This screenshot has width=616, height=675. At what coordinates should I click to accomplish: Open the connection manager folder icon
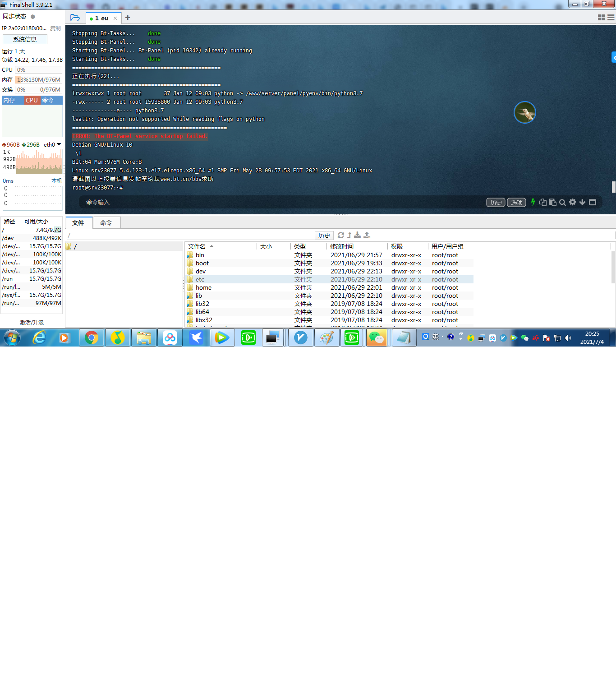75,18
